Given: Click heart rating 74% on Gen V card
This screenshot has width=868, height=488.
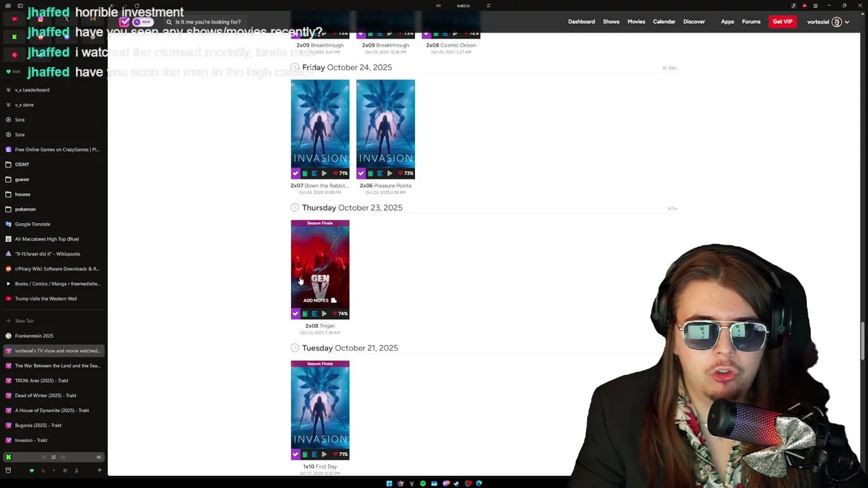Looking at the screenshot, I should point(340,314).
